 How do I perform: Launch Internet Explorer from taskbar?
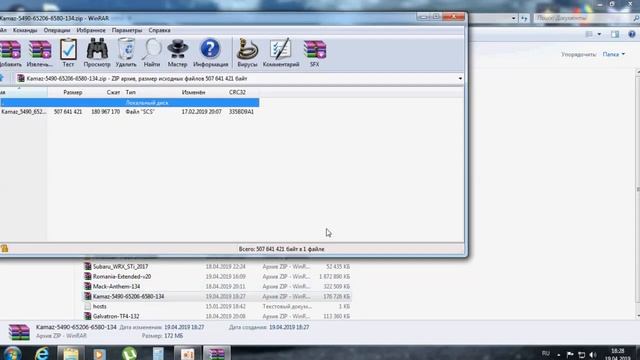coord(42,353)
